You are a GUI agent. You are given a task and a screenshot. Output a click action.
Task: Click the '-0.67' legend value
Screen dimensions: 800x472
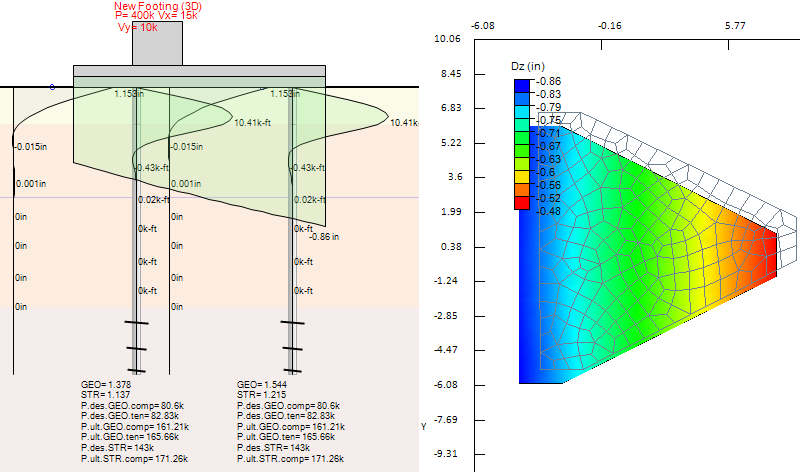coord(548,146)
